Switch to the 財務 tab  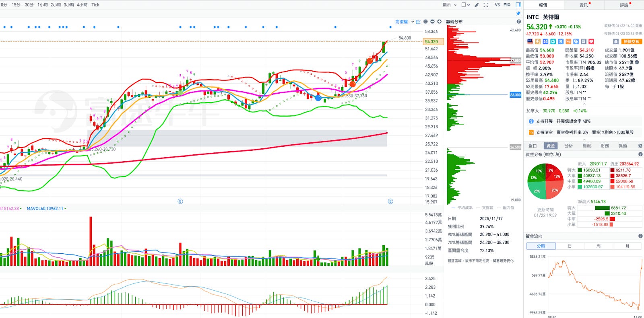605,146
